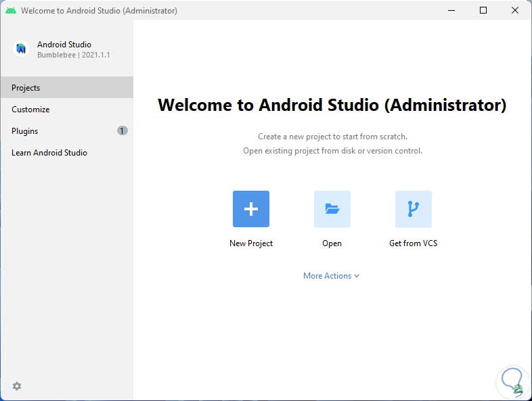Switch to the Customize tab
This screenshot has height=401, width=532.
[67, 110]
